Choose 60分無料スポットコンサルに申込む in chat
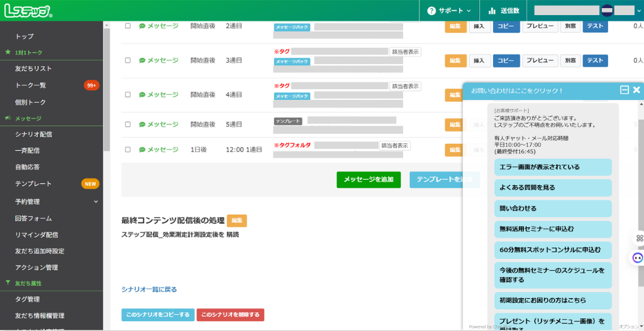Screen dimensions: 644x331 point(553,250)
